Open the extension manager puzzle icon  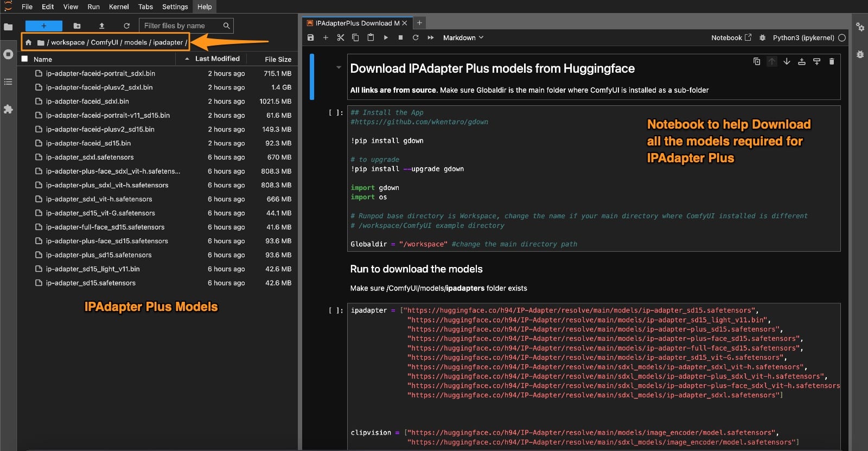pos(8,109)
